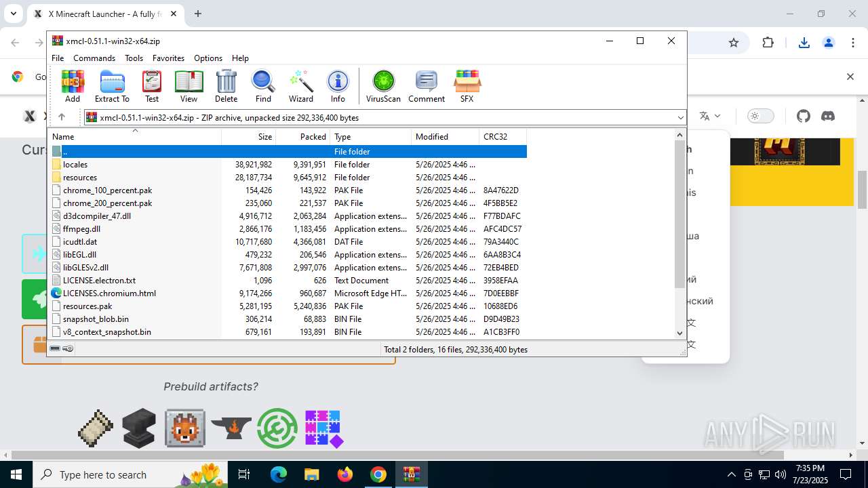Click the fox face artifact icon
This screenshot has width=868, height=488.
pos(185,428)
